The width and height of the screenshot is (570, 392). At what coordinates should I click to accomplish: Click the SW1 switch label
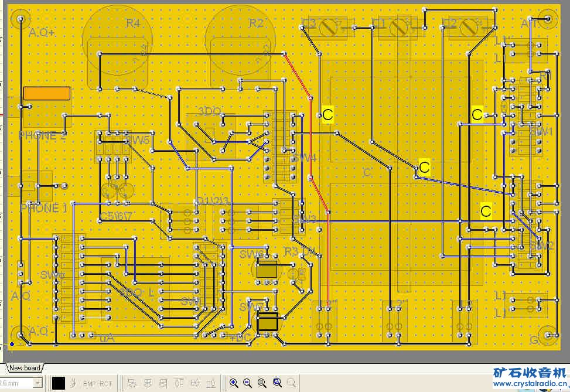click(541, 132)
